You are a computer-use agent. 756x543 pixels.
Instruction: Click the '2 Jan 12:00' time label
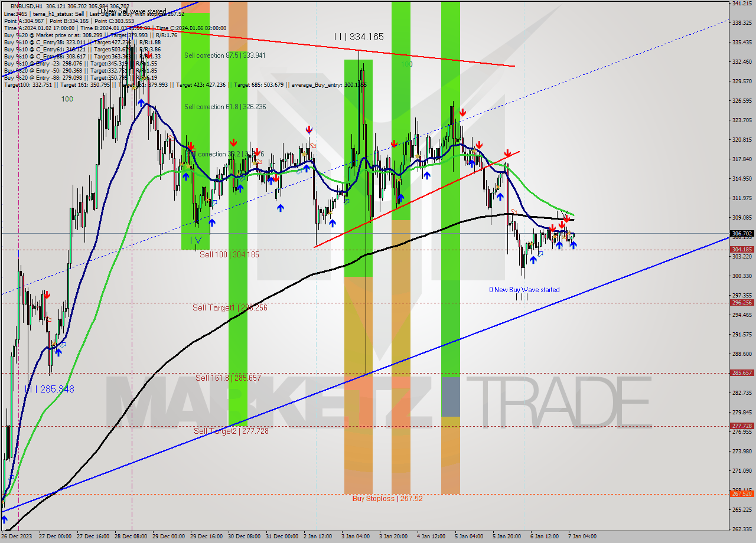[x=318, y=537]
